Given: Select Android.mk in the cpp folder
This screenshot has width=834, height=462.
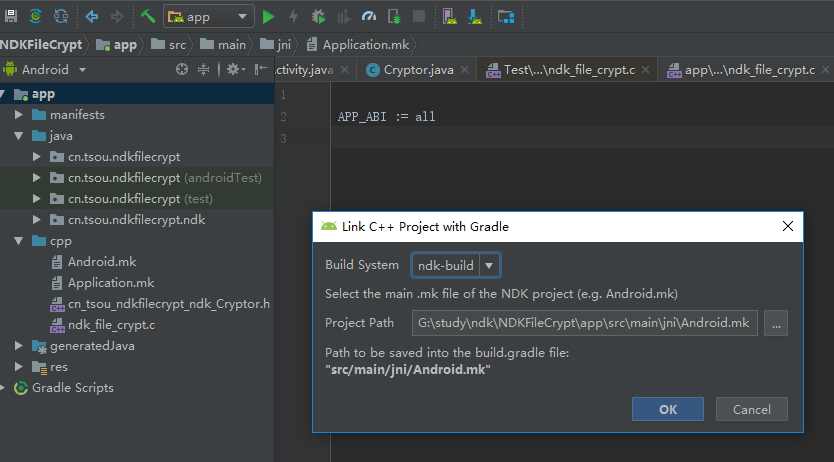Looking at the screenshot, I should [x=94, y=262].
